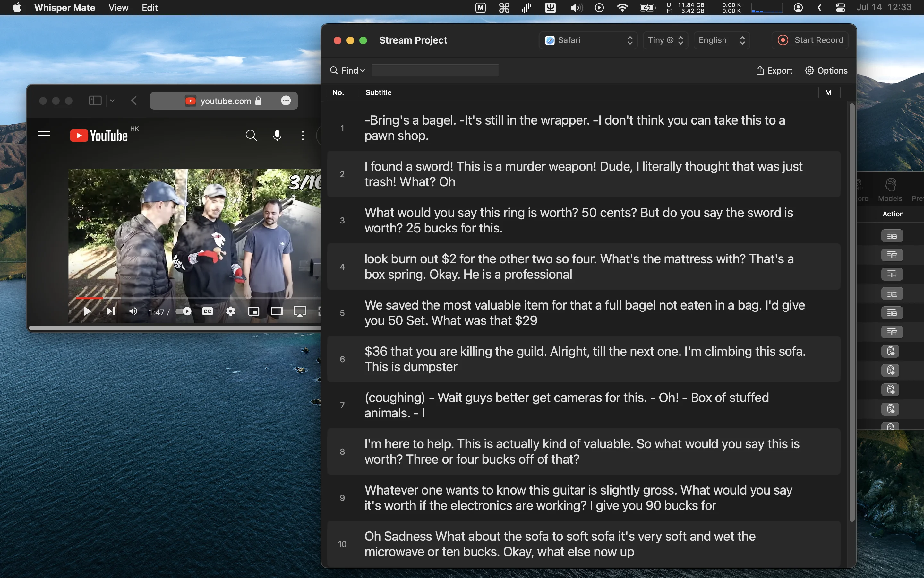
Task: Select subtitle row 5 'We saved the most valuable item'
Action: [584, 313]
